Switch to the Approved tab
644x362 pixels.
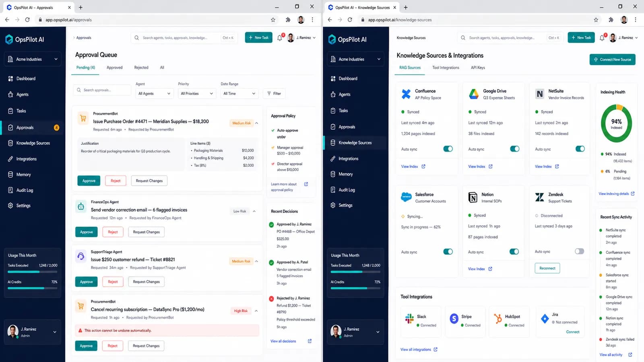(x=115, y=68)
